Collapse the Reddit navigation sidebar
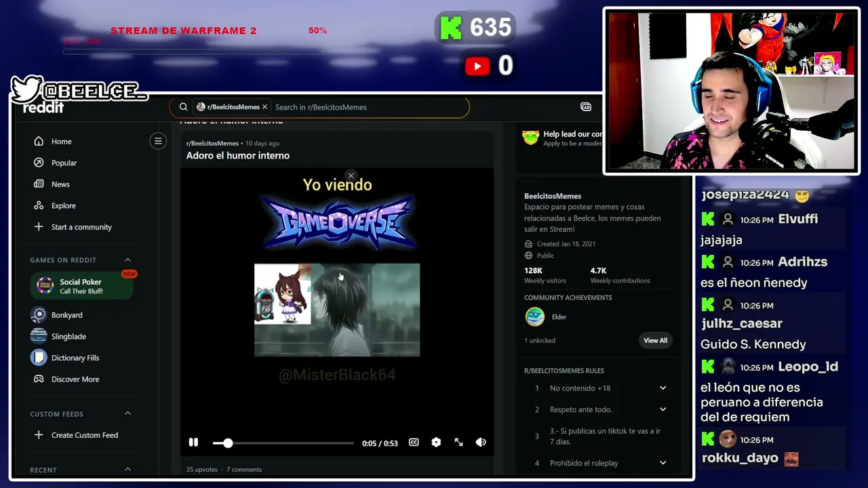Screen dimensions: 868x488 click(158, 141)
